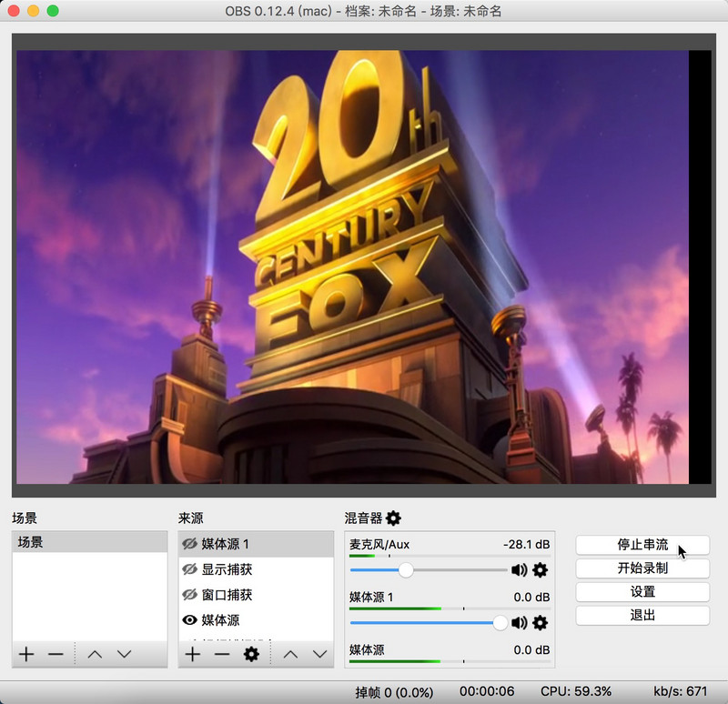Show the hidden 窗口捕获 source
728x704 pixels.
189,595
